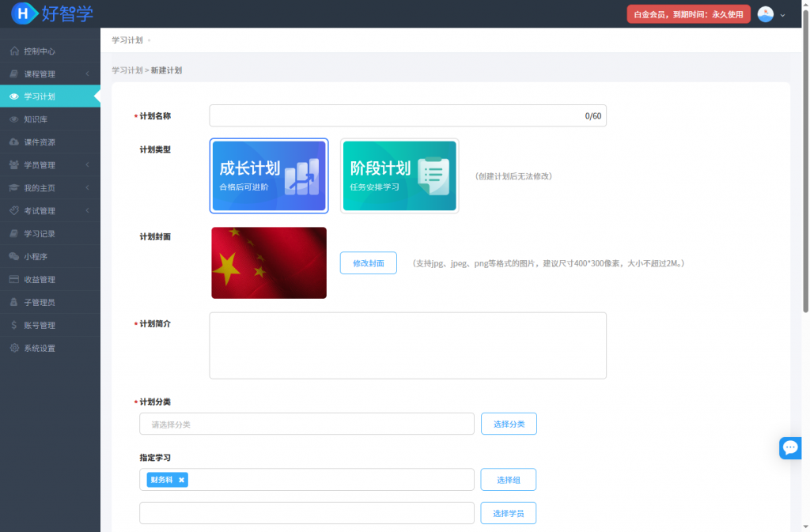
Task: Click the book icon beside 课程管理
Action: pyautogui.click(x=14, y=74)
